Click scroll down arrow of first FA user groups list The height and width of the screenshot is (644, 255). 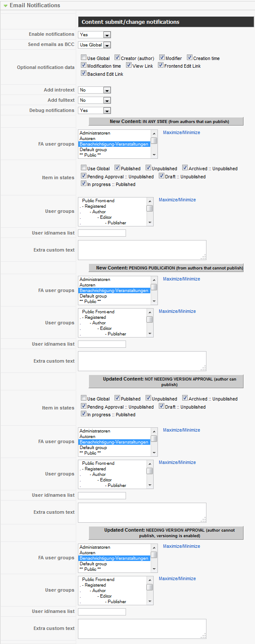pyautogui.click(x=154, y=155)
